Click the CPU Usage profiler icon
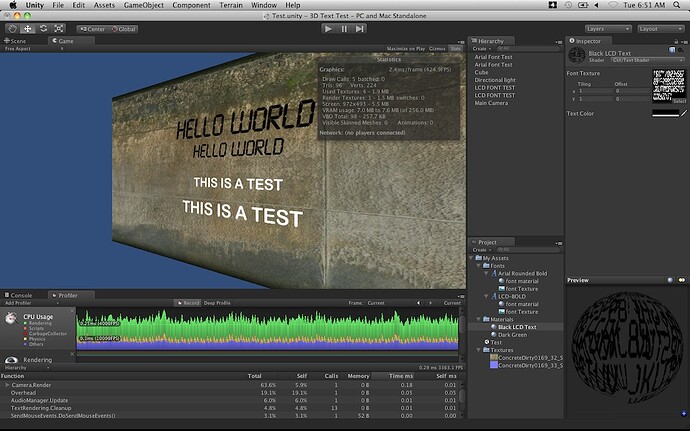This screenshot has width=690, height=431. point(11,318)
